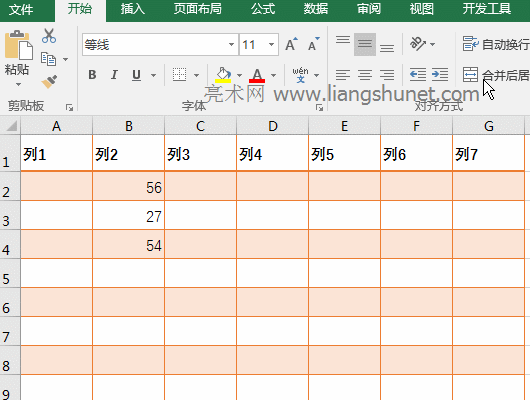Open the Paste options dropdown arrow
530x400 pixels.
19,84
